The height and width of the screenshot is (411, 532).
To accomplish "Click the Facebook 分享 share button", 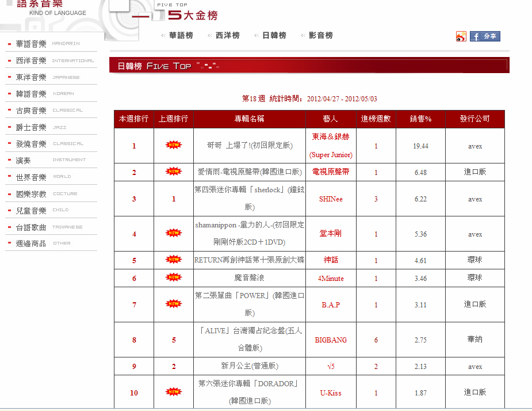I will (x=485, y=36).
